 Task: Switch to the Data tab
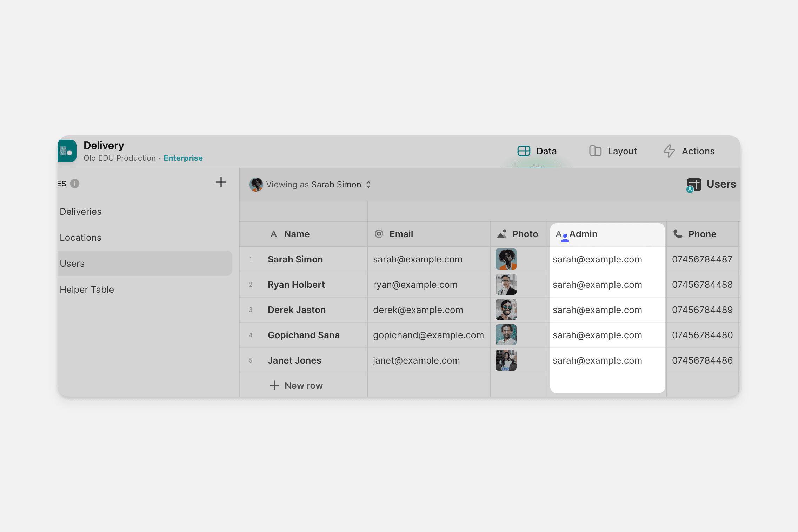pyautogui.click(x=537, y=151)
